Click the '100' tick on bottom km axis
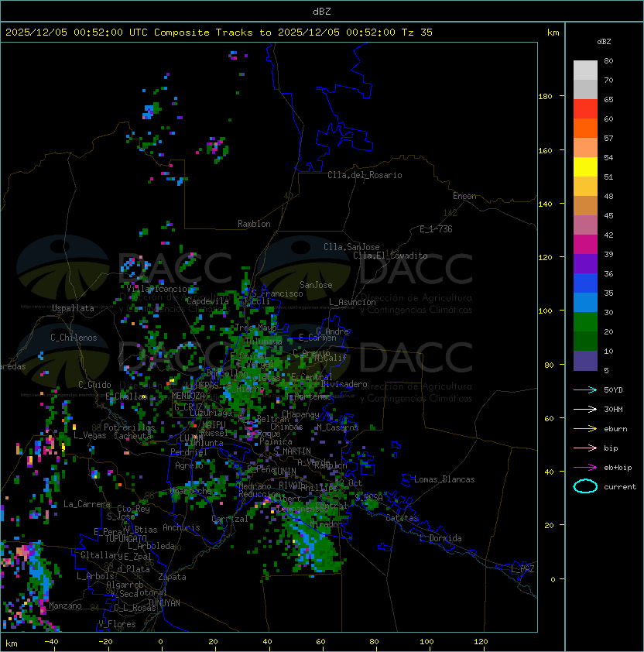This screenshot has height=652, width=644. tap(426, 642)
